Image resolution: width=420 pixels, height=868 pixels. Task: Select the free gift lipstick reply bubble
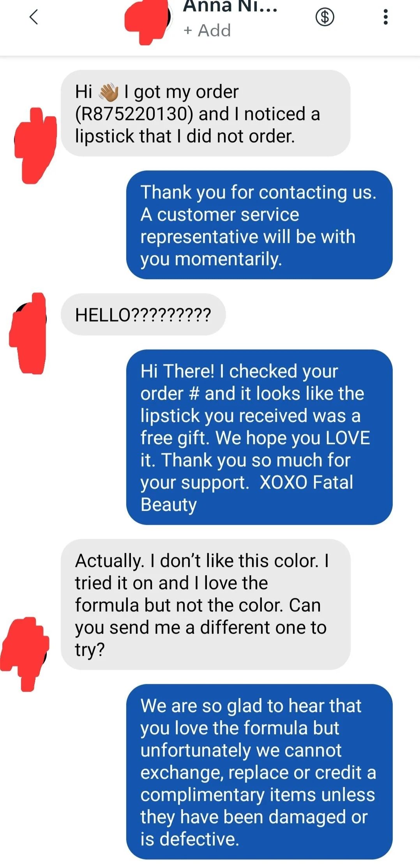coord(259,437)
